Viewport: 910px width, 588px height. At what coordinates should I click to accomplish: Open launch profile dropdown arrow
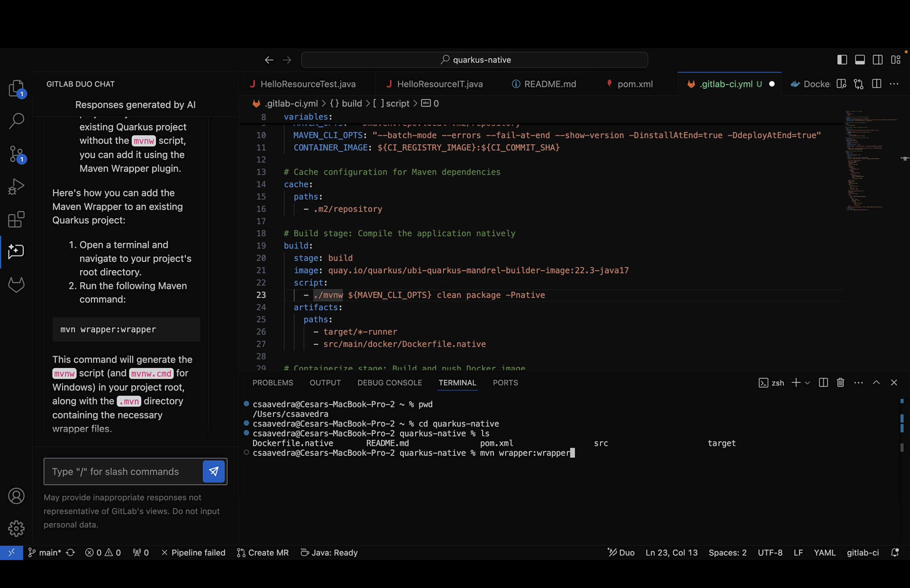807,382
